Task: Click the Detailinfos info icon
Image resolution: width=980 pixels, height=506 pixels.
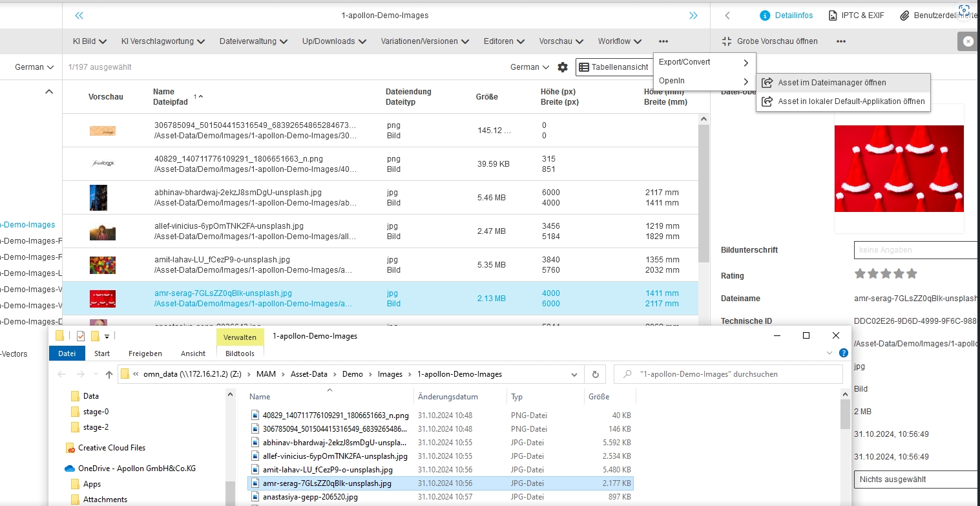Action: click(765, 16)
